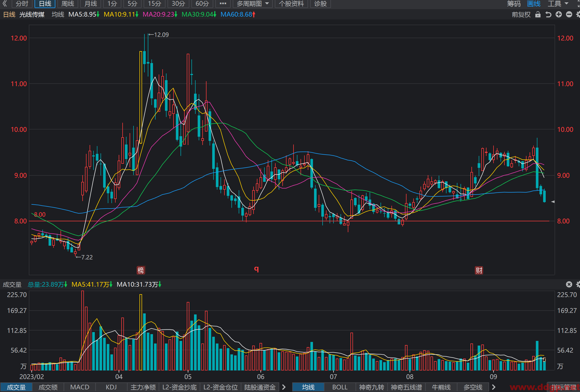Expand more sub-indicator tabs after 陆股通资金
The width and height of the screenshot is (580, 392).
[x=284, y=387]
